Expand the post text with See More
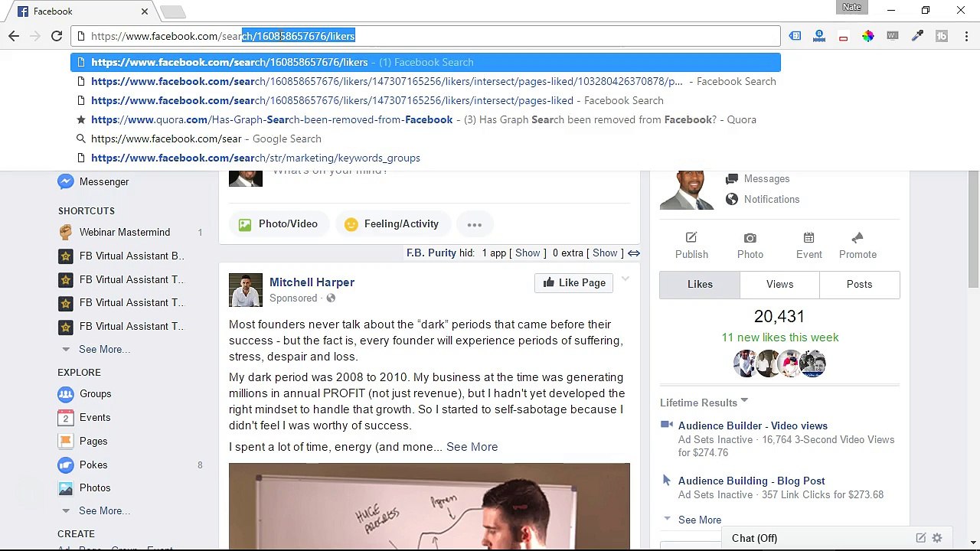The height and width of the screenshot is (551, 980). pyautogui.click(x=472, y=447)
